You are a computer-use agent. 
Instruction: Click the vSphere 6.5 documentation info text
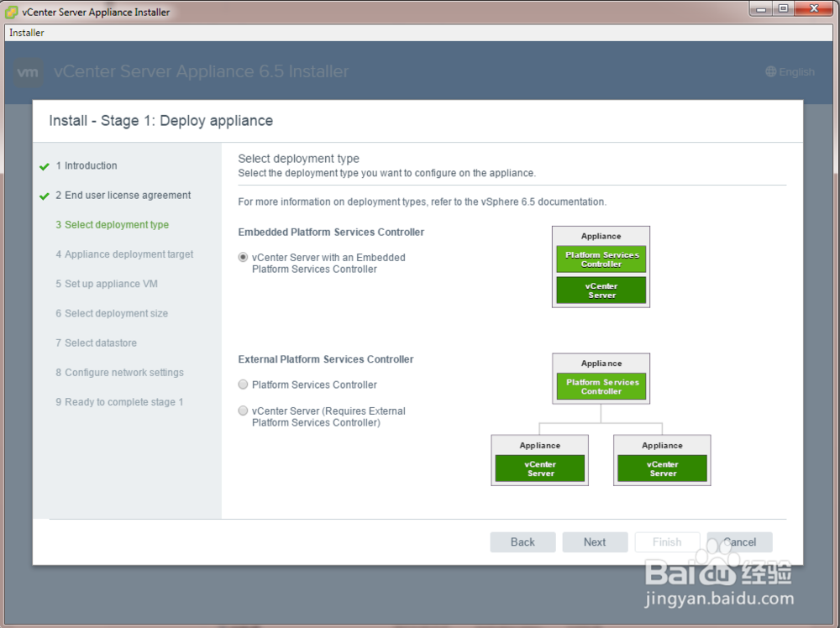click(423, 201)
